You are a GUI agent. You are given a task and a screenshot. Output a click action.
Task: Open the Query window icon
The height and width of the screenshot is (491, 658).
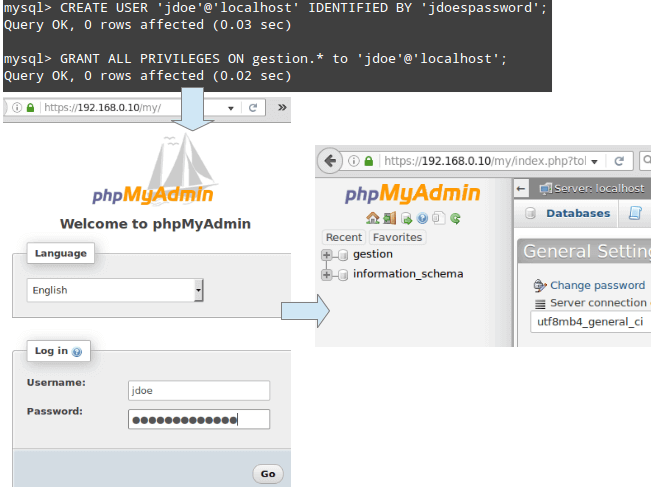click(406, 218)
